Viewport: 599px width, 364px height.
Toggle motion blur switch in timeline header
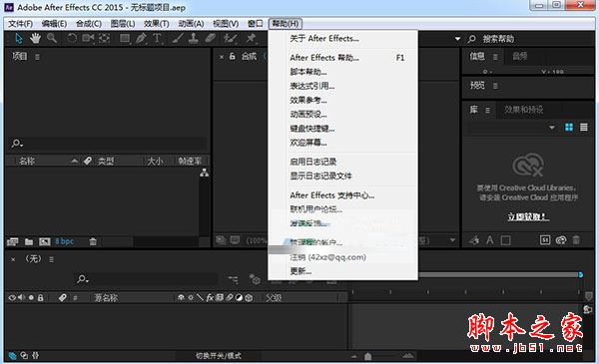[x=229, y=297]
